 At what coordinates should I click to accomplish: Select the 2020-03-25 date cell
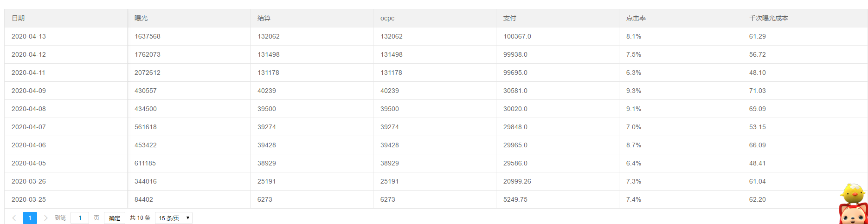[29, 199]
